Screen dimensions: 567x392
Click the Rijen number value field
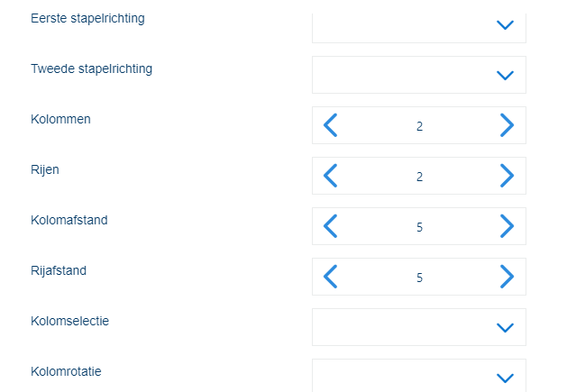(419, 177)
